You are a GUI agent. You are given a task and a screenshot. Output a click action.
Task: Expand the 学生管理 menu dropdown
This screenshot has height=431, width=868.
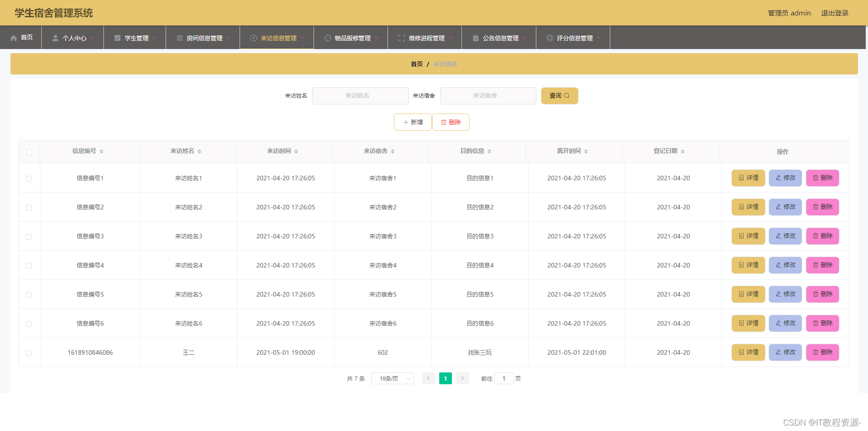point(155,38)
